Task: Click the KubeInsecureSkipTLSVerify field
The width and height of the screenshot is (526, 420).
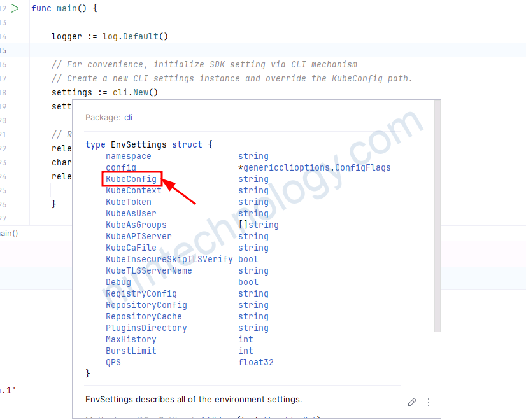Action: click(x=169, y=260)
